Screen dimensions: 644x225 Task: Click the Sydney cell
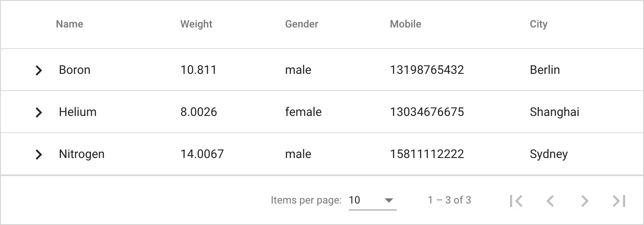(x=549, y=154)
